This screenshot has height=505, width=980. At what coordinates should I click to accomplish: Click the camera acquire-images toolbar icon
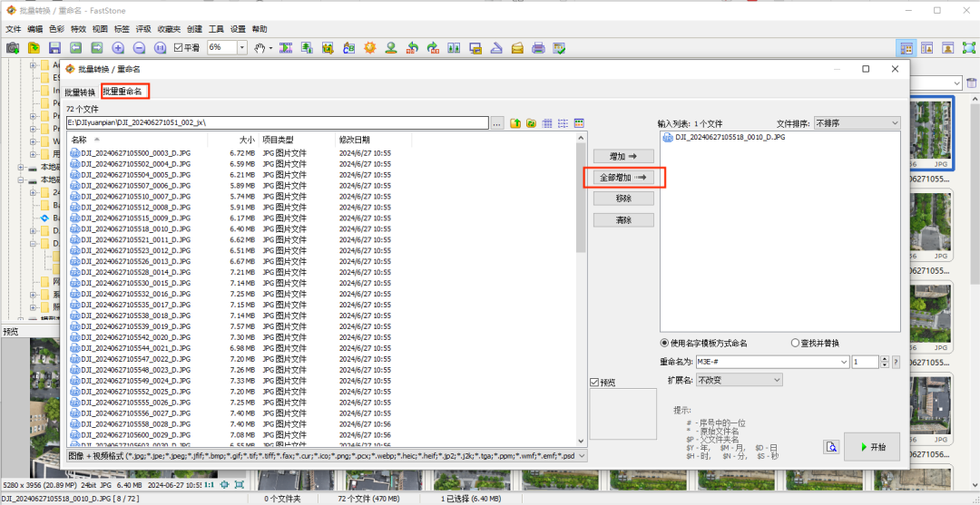coord(13,47)
